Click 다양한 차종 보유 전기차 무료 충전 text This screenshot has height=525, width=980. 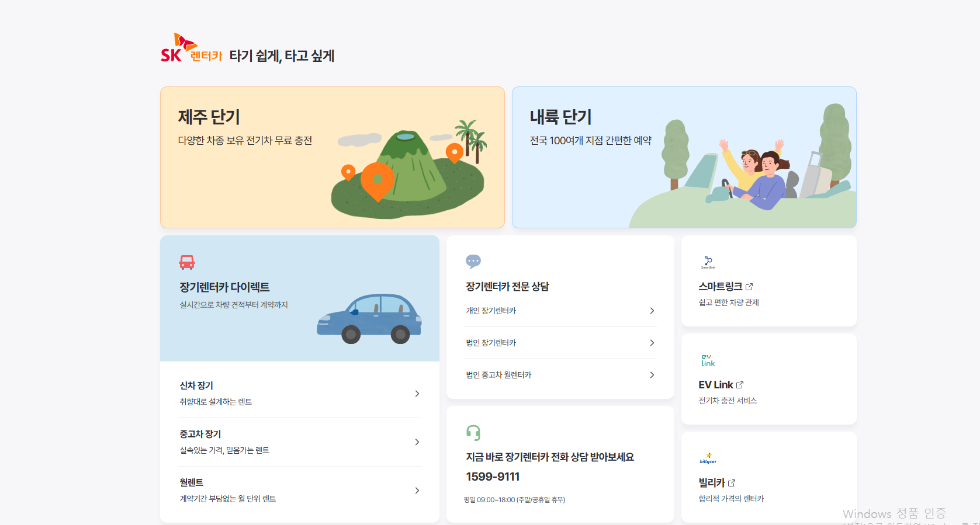click(245, 141)
